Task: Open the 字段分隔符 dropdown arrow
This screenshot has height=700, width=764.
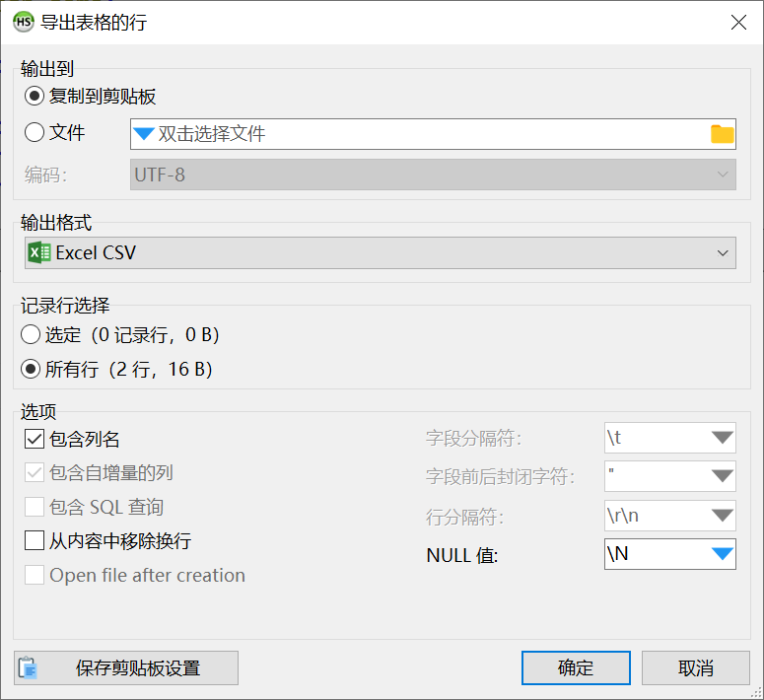Action: (723, 439)
